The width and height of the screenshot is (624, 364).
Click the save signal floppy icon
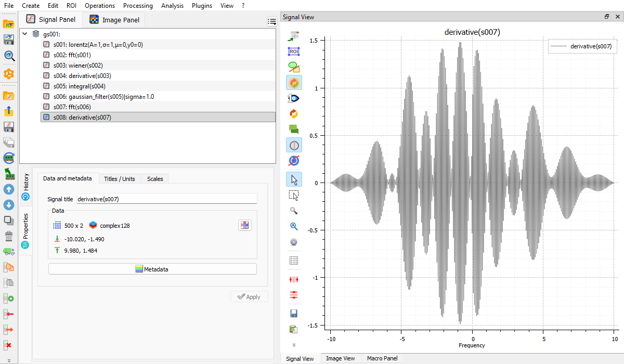coord(9,127)
